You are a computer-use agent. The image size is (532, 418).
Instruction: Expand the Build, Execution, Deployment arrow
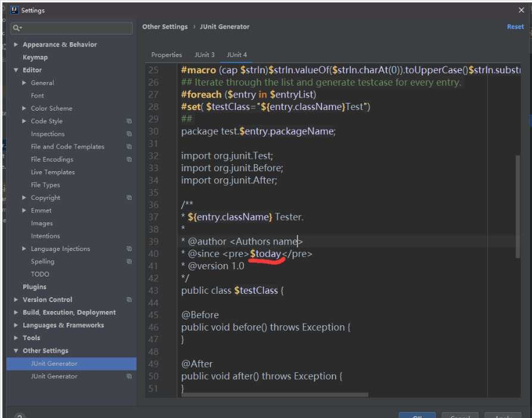click(x=16, y=312)
